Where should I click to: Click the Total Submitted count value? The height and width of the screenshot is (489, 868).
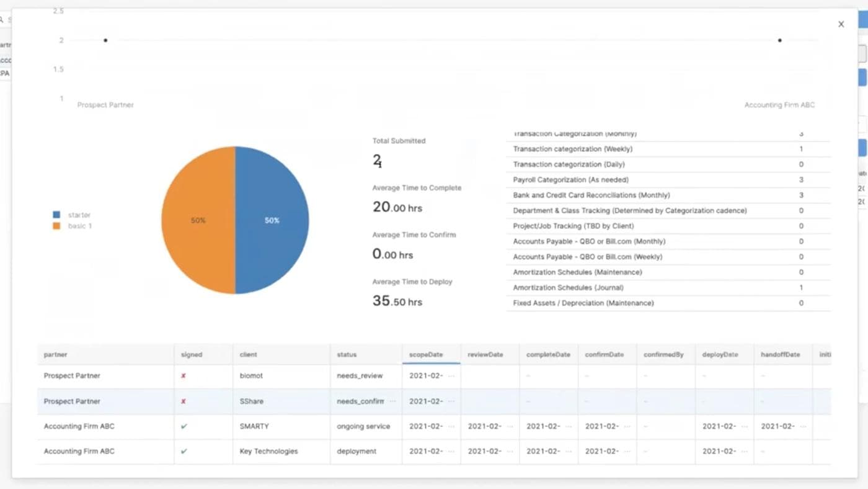[376, 159]
